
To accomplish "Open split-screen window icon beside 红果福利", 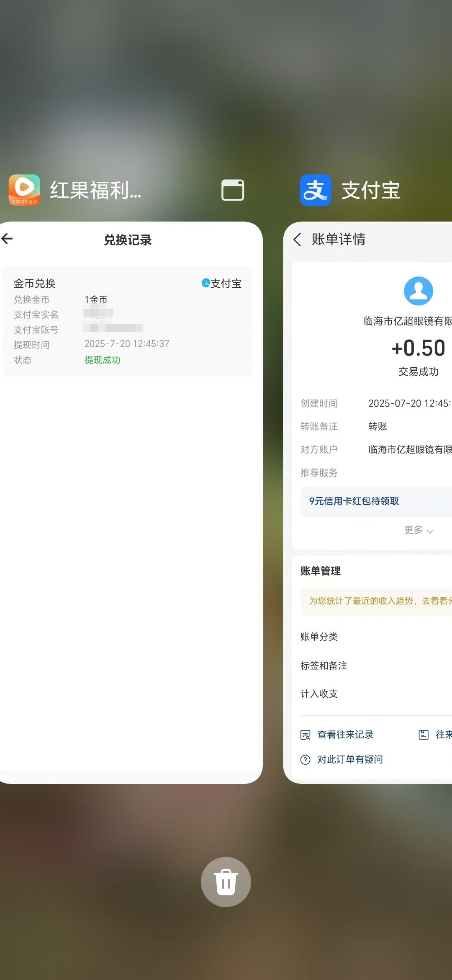I will [x=233, y=190].
